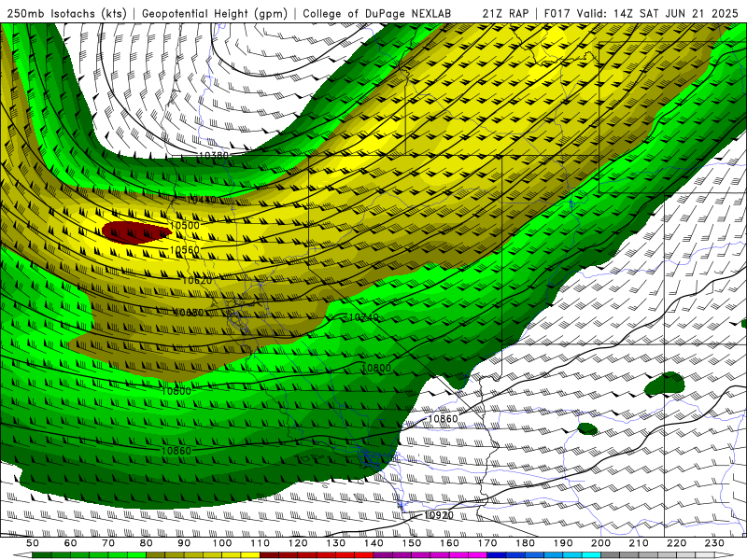
Task: Click the 'F017 Valid: 14Z SAT JUN 21 2025' text
Action: (641, 13)
